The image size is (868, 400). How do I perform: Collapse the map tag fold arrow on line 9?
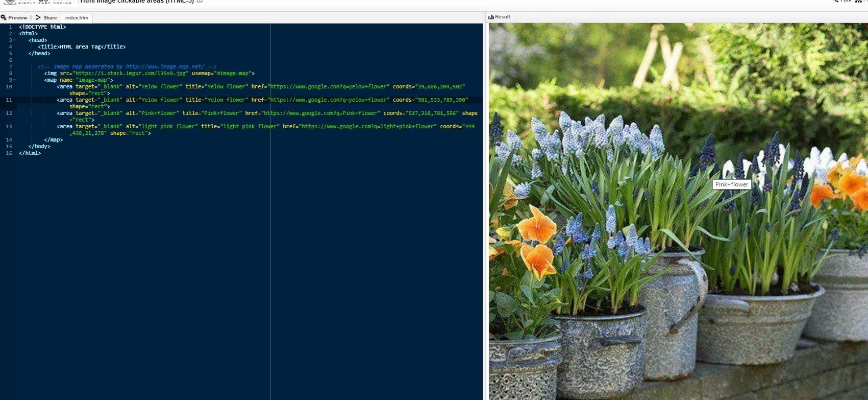pyautogui.click(x=15, y=80)
